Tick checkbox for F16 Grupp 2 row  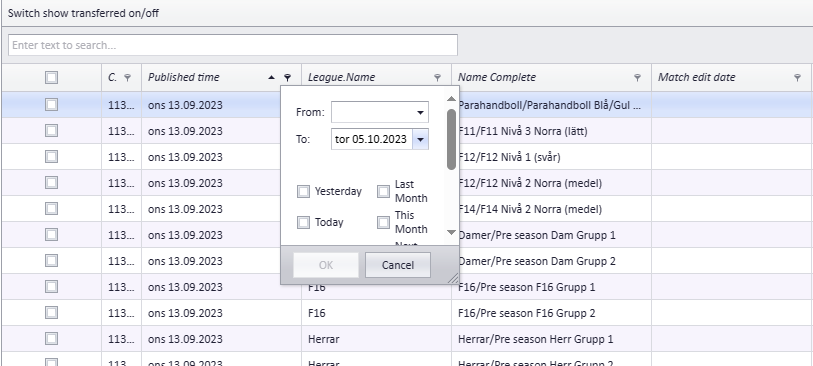point(51,313)
